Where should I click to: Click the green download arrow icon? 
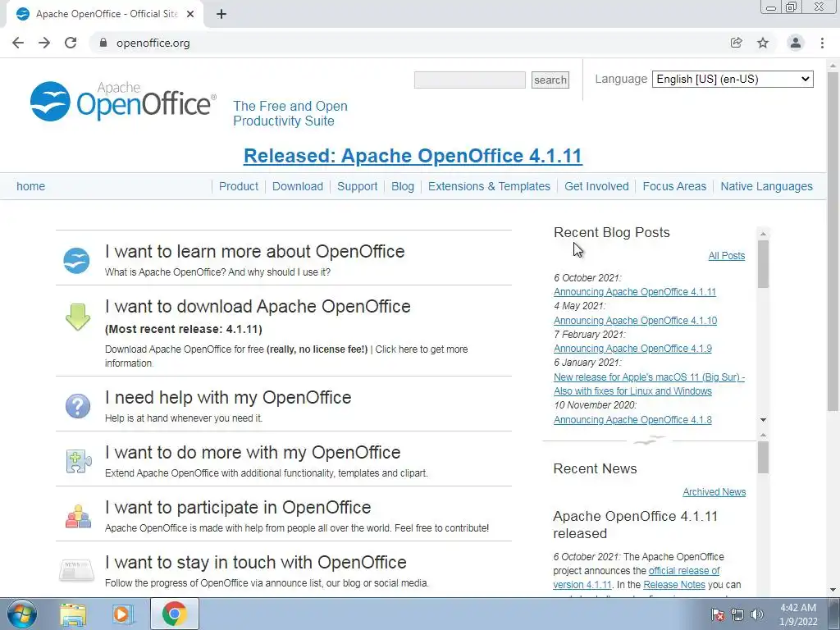click(78, 317)
